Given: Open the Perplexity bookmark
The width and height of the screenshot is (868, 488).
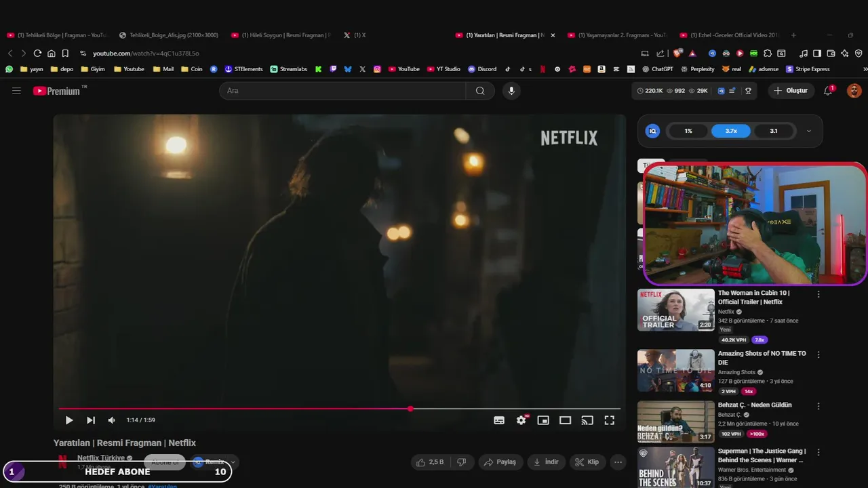Looking at the screenshot, I should tap(697, 69).
